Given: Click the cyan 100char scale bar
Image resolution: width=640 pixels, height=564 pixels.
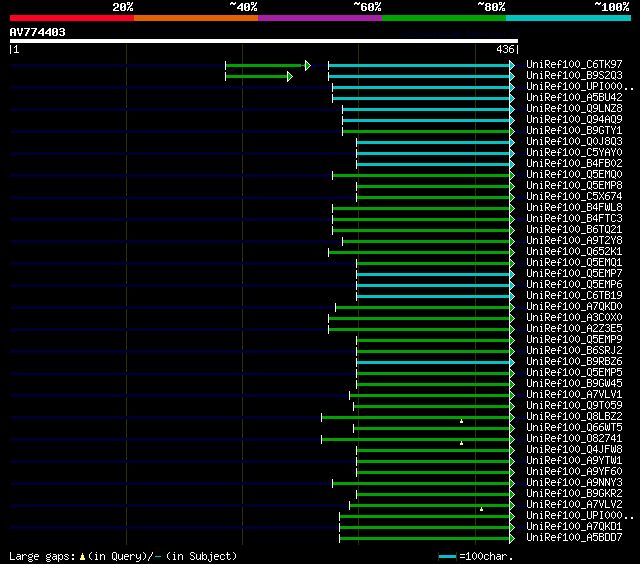Looking at the screenshot, I should coord(447,556).
